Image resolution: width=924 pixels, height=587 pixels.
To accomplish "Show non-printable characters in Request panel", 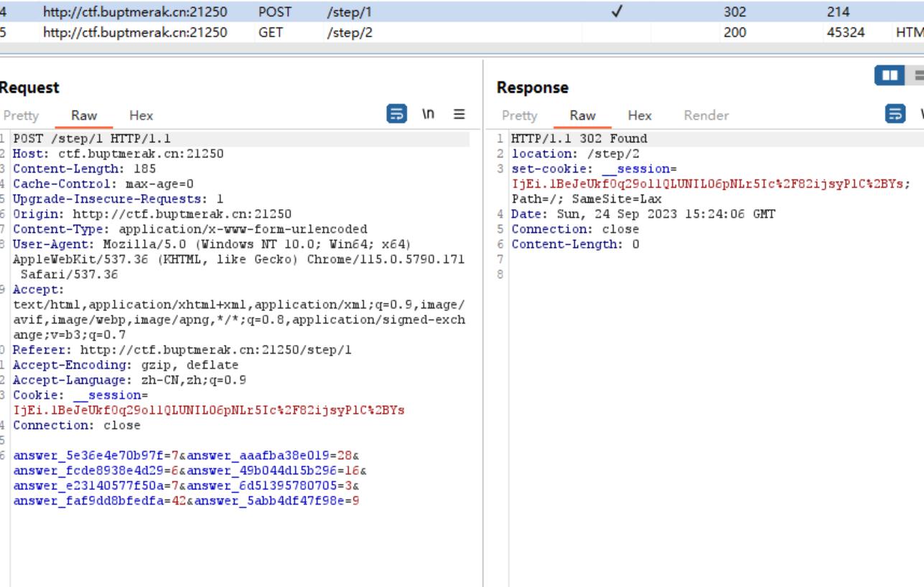I will tap(428, 114).
